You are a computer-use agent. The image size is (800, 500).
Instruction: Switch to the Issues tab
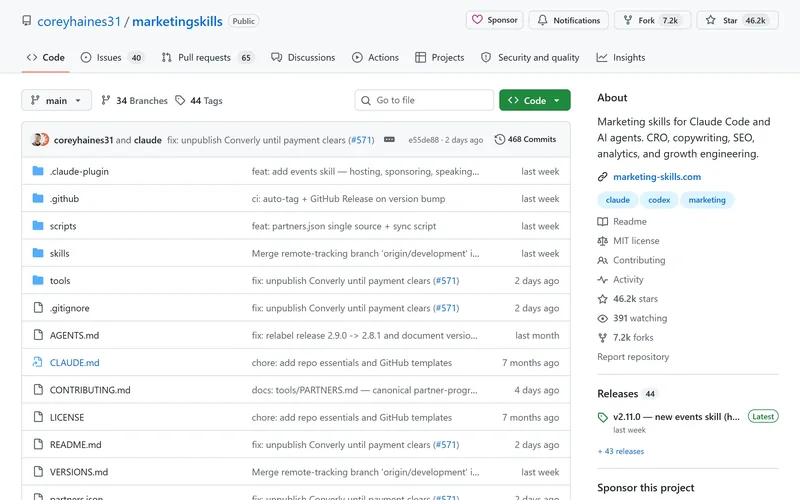[x=112, y=58]
